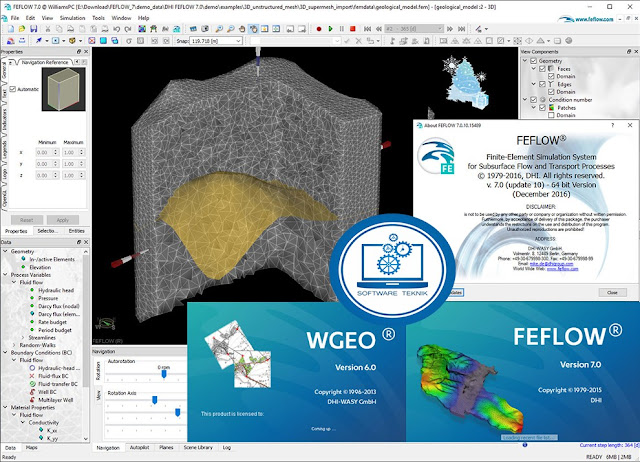
Task: Open the File menu
Action: [x=15, y=18]
